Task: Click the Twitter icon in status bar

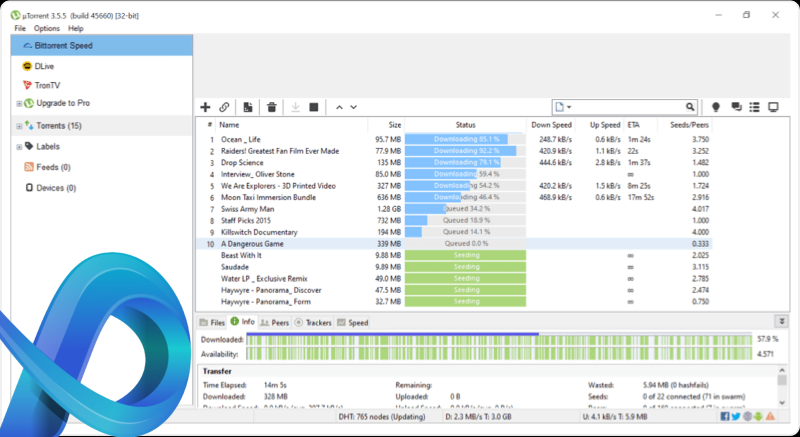Action: click(736, 417)
